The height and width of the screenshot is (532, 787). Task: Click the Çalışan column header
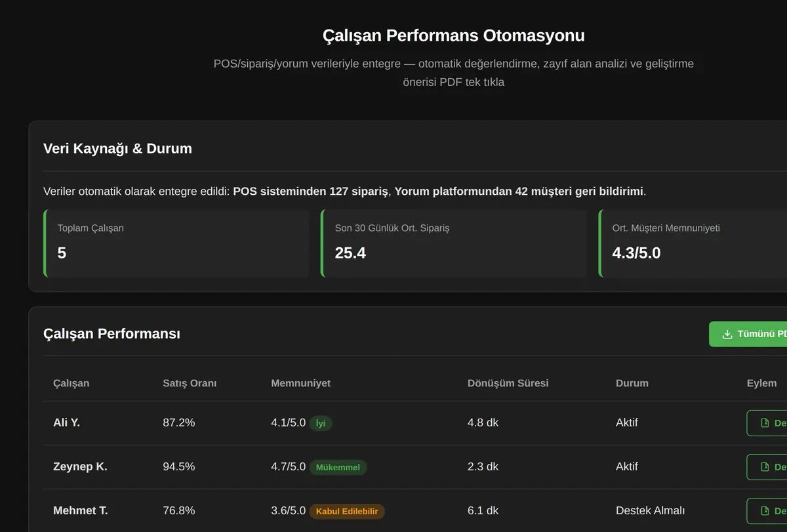(71, 383)
